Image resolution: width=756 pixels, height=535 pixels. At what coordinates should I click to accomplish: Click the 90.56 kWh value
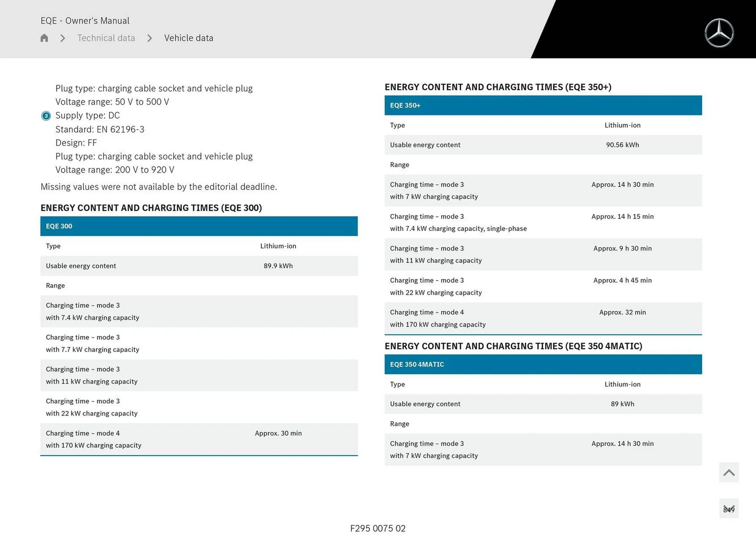pos(623,145)
